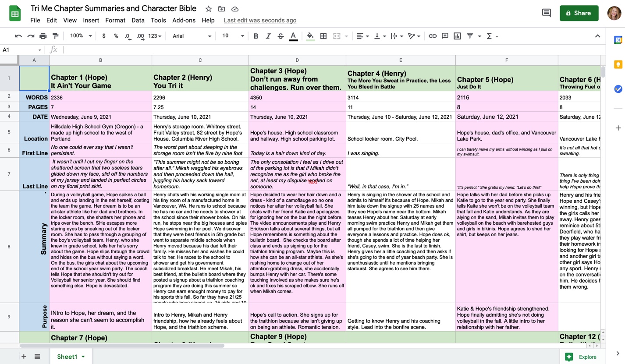Open the View menu
The height and width of the screenshot is (364, 625).
70,20
